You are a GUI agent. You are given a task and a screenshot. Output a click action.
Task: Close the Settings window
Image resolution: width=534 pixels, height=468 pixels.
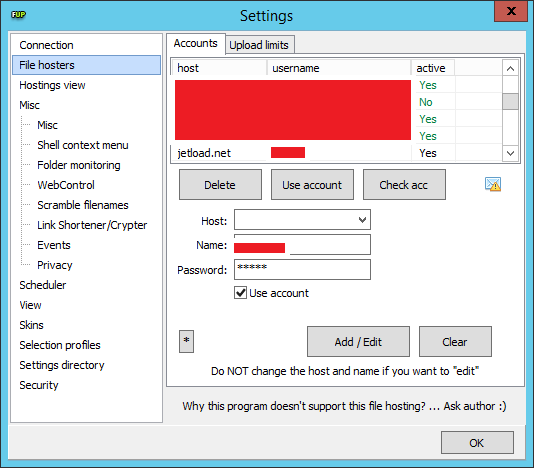pyautogui.click(x=511, y=11)
